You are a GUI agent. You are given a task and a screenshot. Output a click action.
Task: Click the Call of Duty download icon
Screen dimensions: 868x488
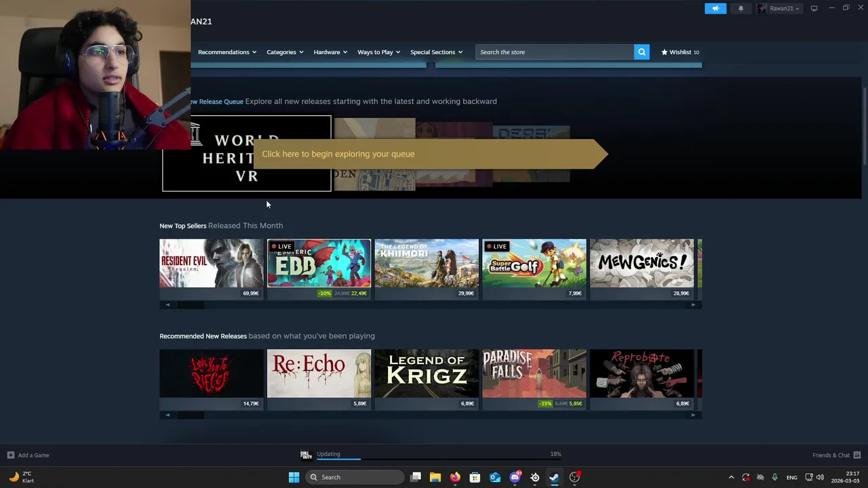pyautogui.click(x=306, y=455)
